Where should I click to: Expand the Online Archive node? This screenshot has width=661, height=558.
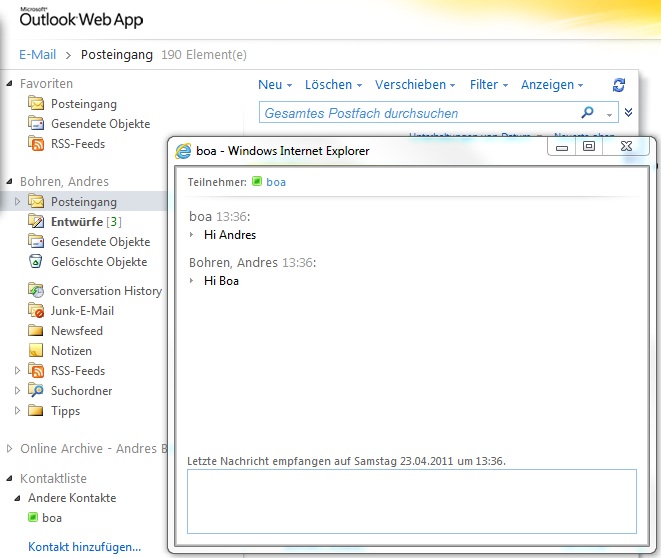click(x=9, y=448)
